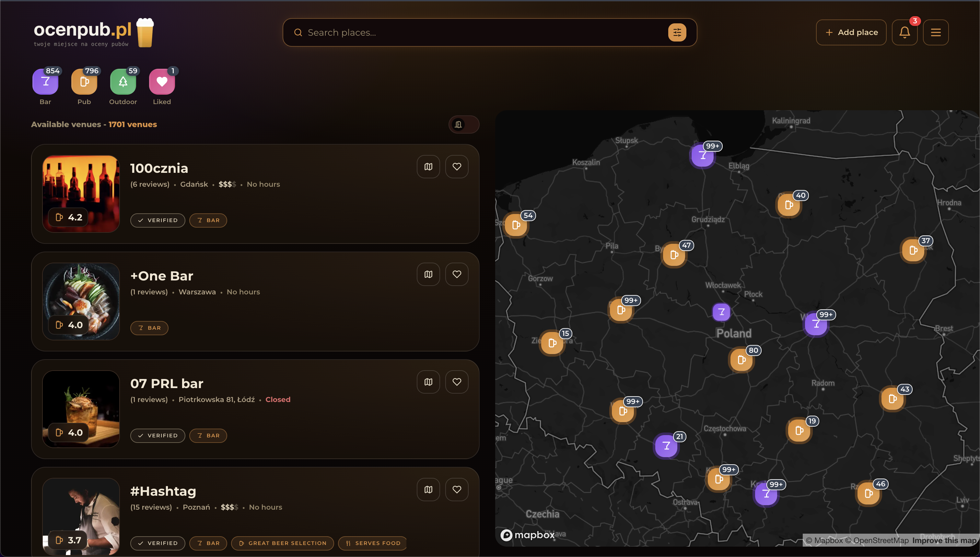Like the 100cznia venue
Image resolution: width=980 pixels, height=557 pixels.
pos(457,166)
